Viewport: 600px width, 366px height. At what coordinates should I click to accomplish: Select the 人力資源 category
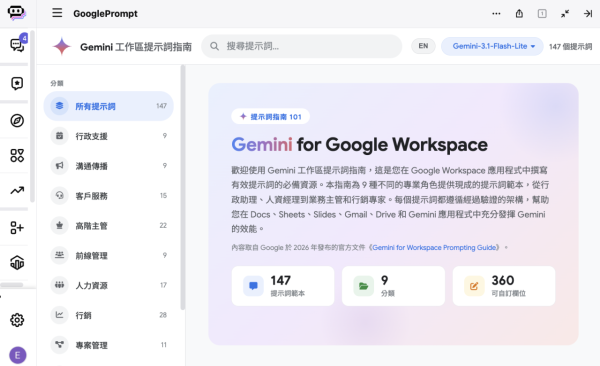pyautogui.click(x=109, y=285)
